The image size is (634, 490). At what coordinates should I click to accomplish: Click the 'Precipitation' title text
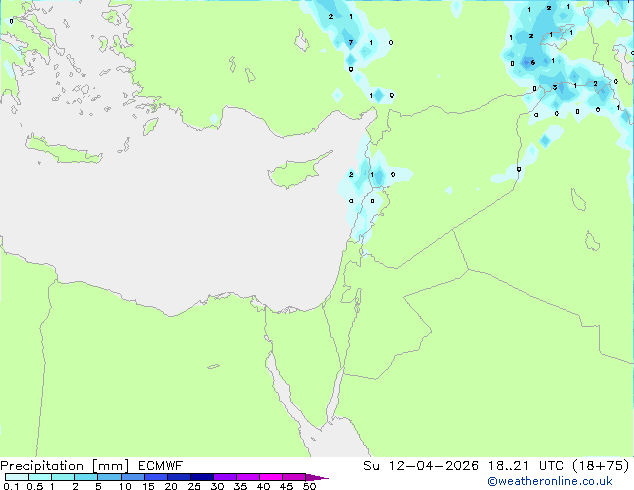point(42,466)
